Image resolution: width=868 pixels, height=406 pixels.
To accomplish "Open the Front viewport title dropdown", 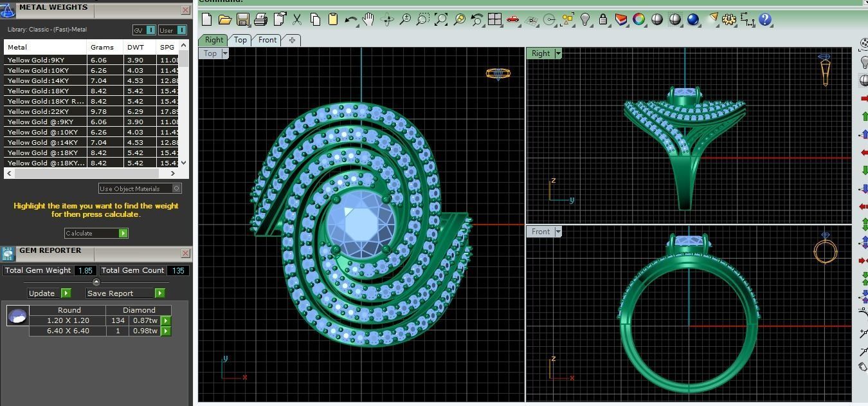I will tap(558, 232).
